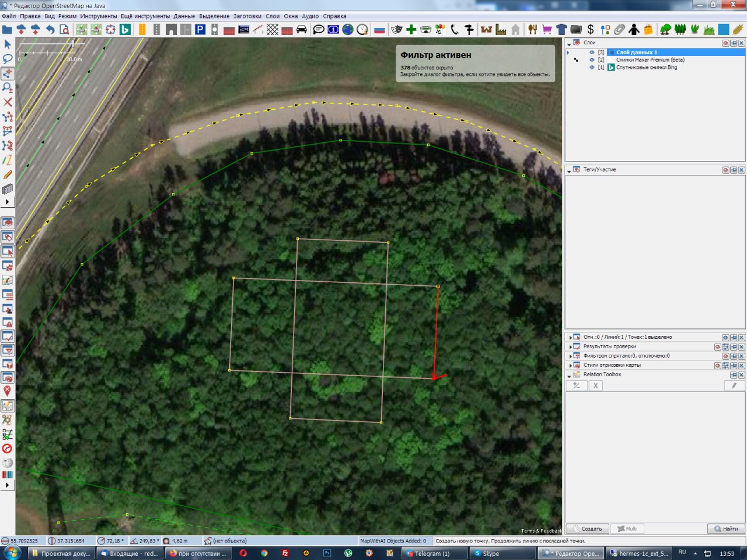Click the upload data cloud icon
The width and height of the screenshot is (747, 560).
[36, 29]
